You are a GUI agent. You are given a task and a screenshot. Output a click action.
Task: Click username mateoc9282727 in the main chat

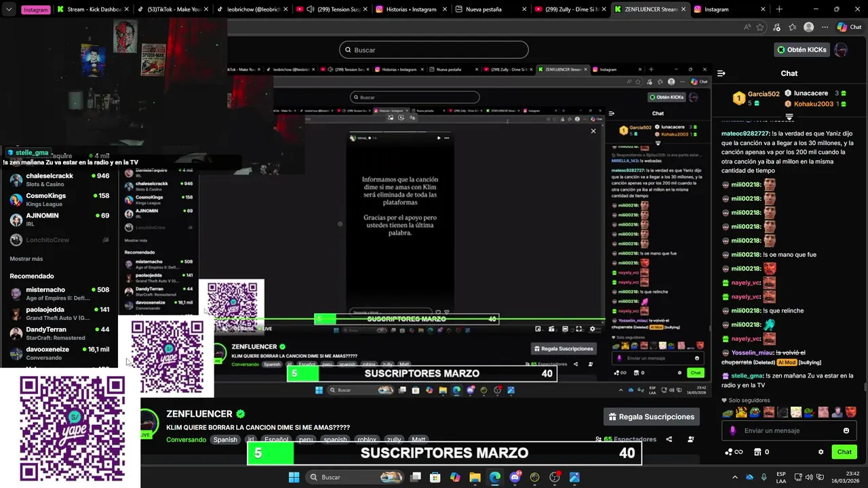point(745,134)
